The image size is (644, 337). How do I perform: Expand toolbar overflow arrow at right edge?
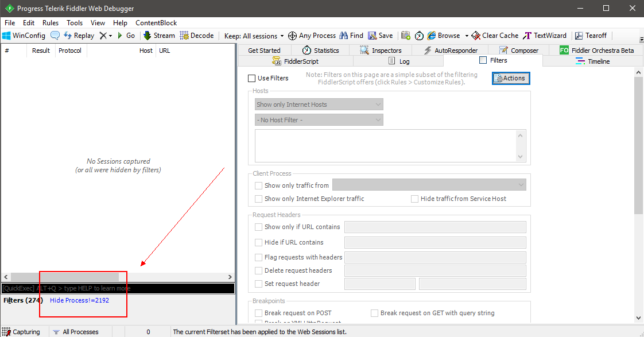coord(642,40)
